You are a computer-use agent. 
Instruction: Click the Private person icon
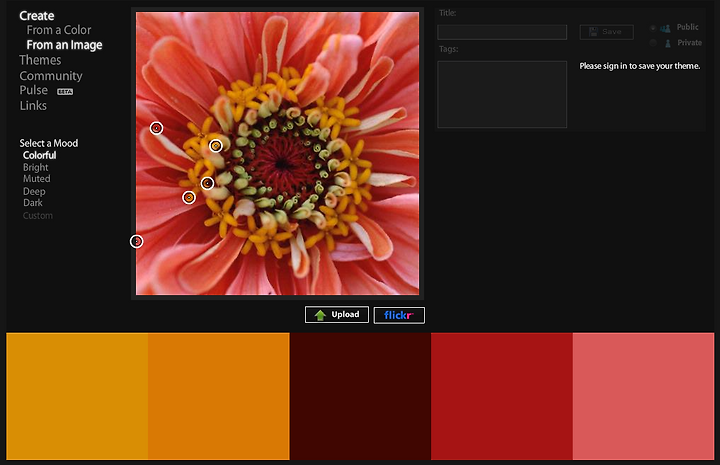coord(668,43)
